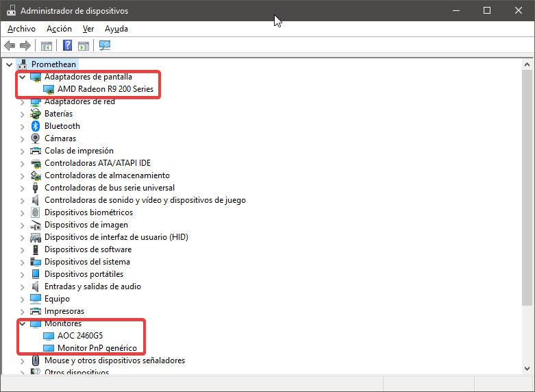This screenshot has height=392, width=535.
Task: Select Mouse y otros dispositivos señaladores label
Action: click(x=114, y=360)
